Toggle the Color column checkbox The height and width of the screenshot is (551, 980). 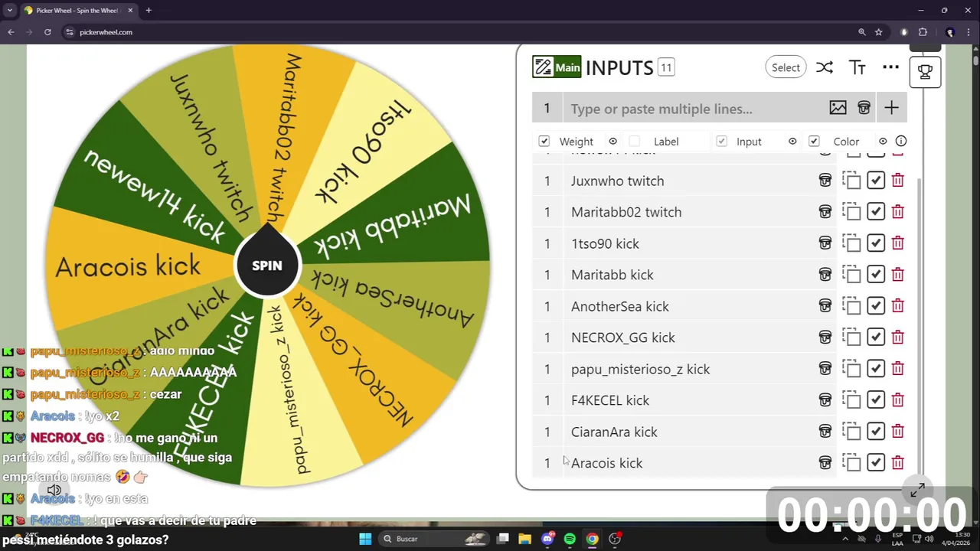pyautogui.click(x=814, y=141)
